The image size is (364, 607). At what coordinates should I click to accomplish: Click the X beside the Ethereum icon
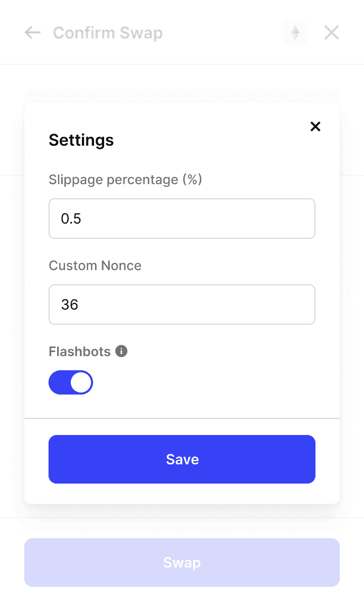point(331,32)
